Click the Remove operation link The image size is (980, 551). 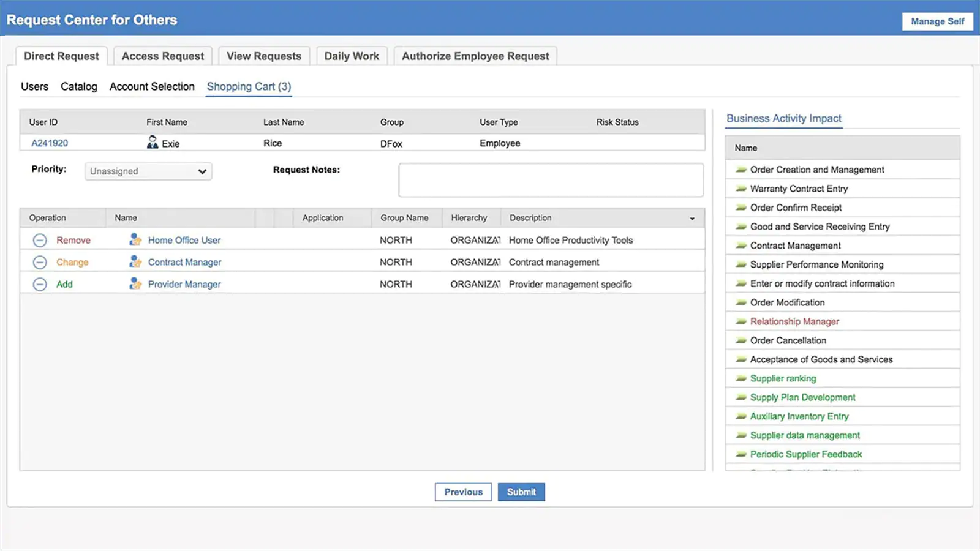pyautogui.click(x=73, y=241)
